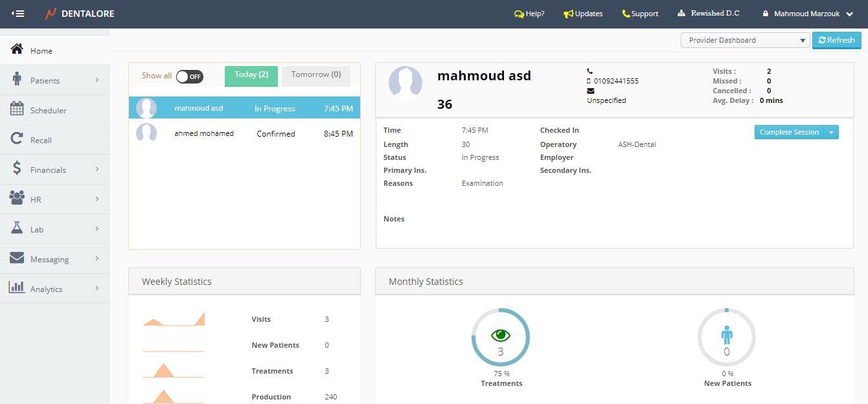The width and height of the screenshot is (868, 404).
Task: Toggle the Show all switch on
Action: tap(189, 76)
